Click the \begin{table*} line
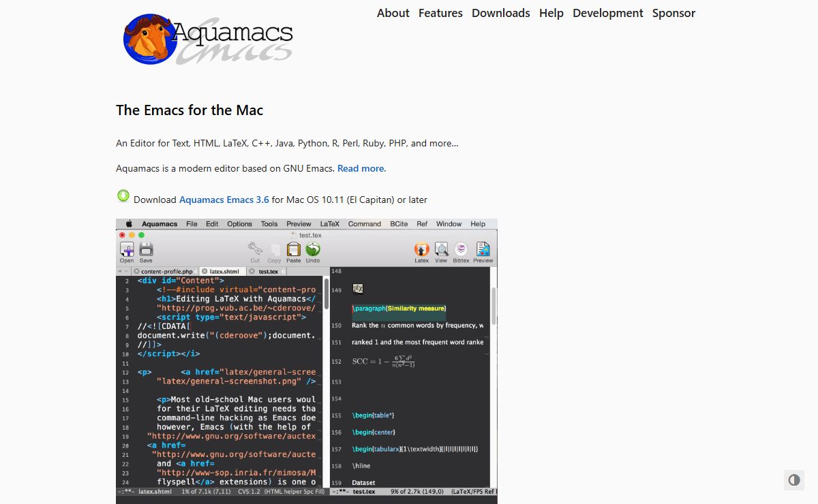Screen dimensions: 818x504 coord(374,415)
